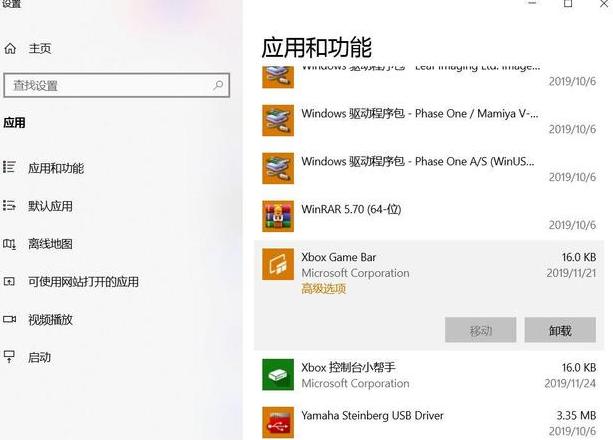The height and width of the screenshot is (440, 613).
Task: Select the Xbox 控制台小帮手 app name
Action: coord(348,367)
